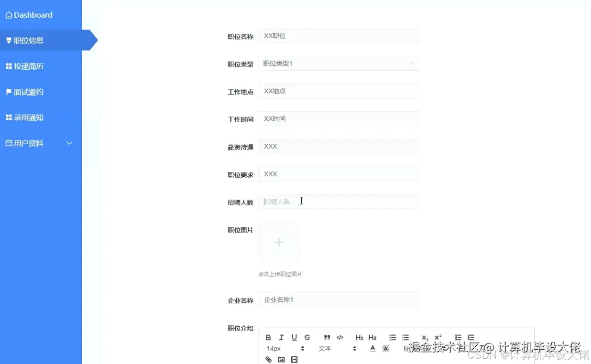Apply strikethrough formatting
This screenshot has width=591, height=364.
307,337
